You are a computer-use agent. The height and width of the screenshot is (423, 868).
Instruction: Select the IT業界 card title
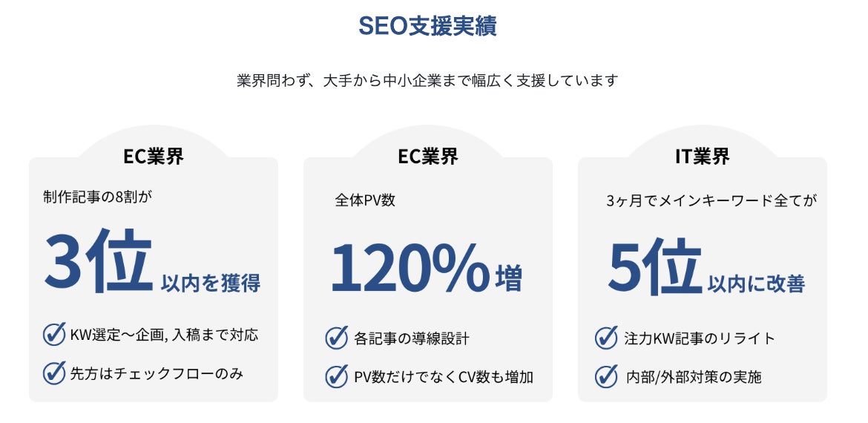pyautogui.click(x=702, y=157)
